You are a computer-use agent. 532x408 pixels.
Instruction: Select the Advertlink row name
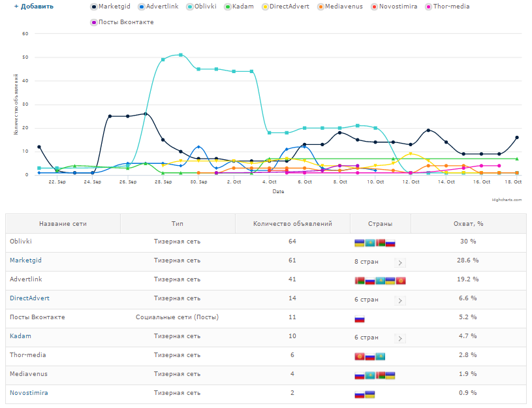(x=26, y=279)
